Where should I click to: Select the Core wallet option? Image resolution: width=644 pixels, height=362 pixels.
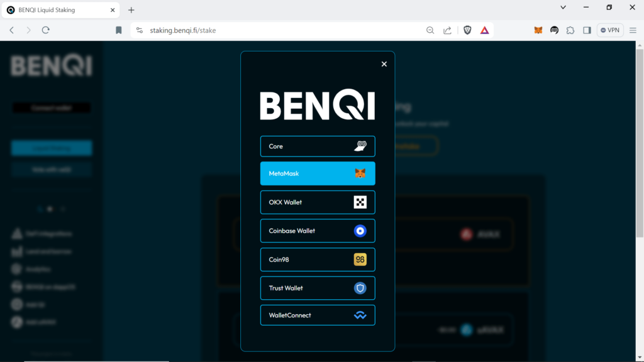[318, 146]
